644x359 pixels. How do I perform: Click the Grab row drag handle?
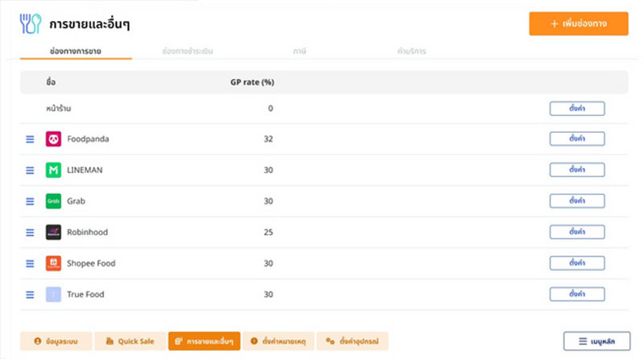[30, 201]
